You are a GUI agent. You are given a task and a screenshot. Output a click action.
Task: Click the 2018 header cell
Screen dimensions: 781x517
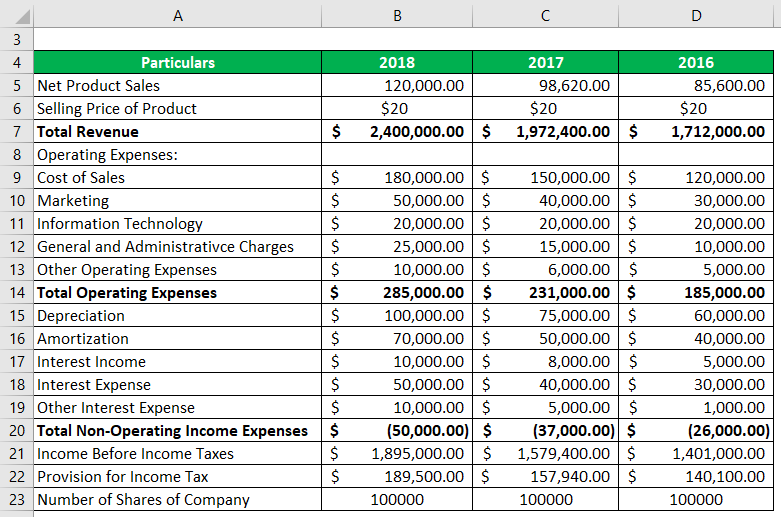pos(397,62)
